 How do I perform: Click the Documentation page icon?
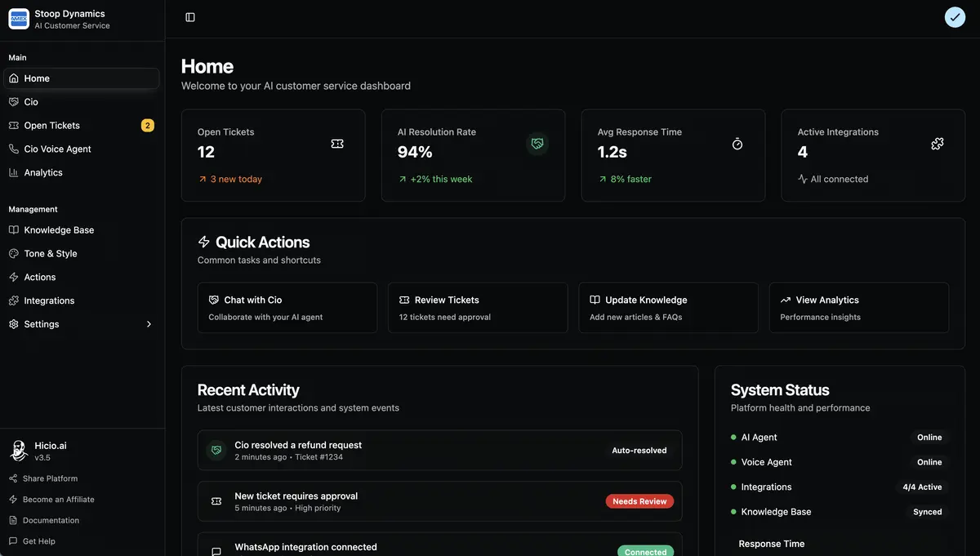(13, 520)
